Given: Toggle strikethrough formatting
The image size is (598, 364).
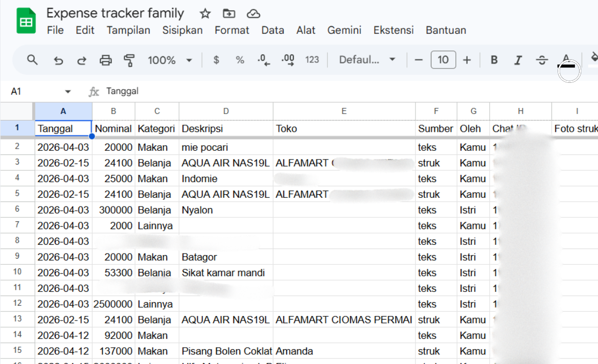Looking at the screenshot, I should pyautogui.click(x=542, y=60).
